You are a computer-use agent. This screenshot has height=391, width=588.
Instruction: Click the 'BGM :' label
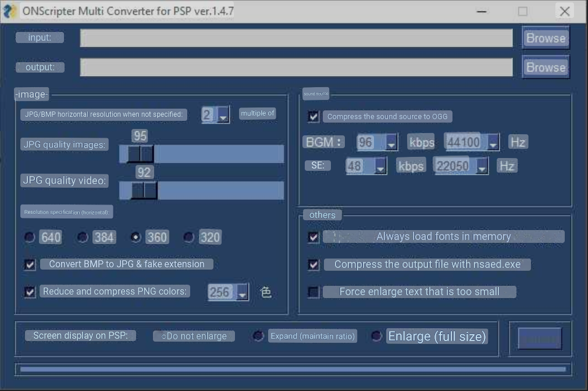(x=323, y=142)
